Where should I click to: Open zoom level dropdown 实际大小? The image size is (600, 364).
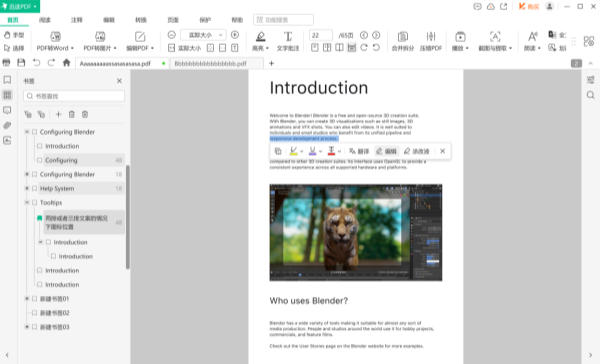coord(203,35)
